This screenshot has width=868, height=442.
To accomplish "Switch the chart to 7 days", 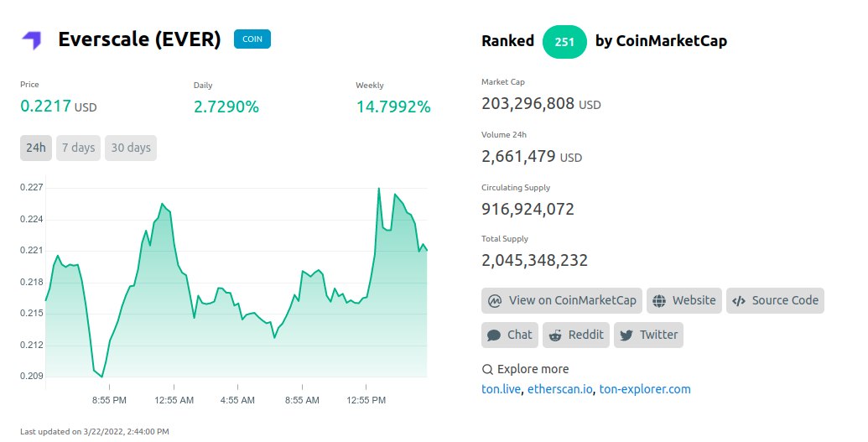I will [x=77, y=148].
